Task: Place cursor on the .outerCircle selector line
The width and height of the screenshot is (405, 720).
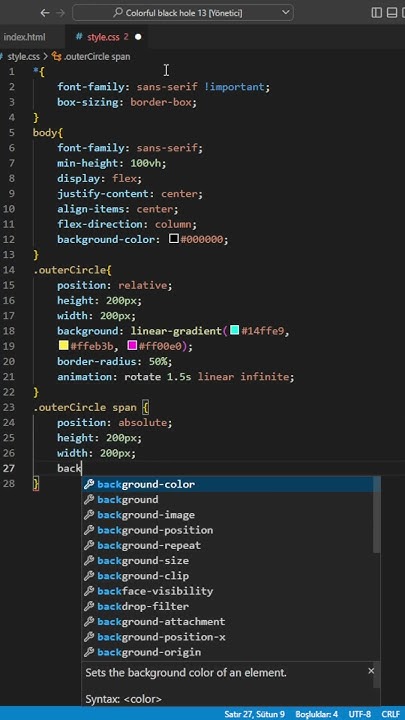Action: (72, 270)
